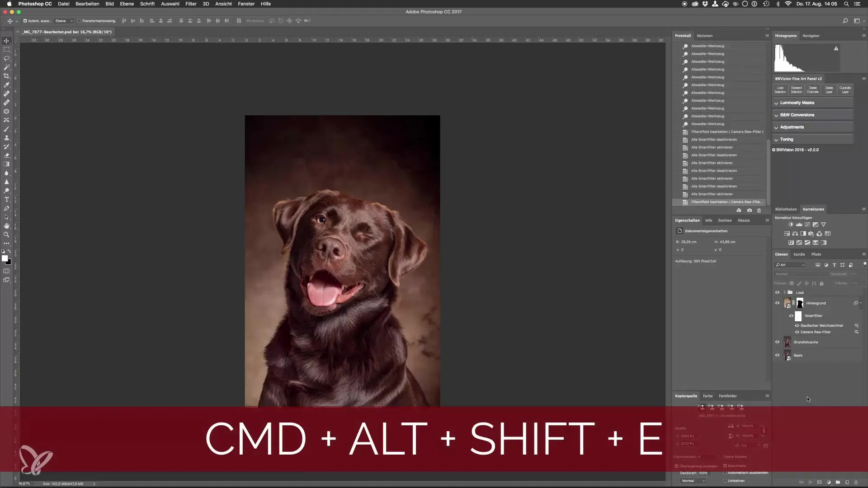
Task: Toggle Autom. ausw. checkbox
Action: point(25,21)
